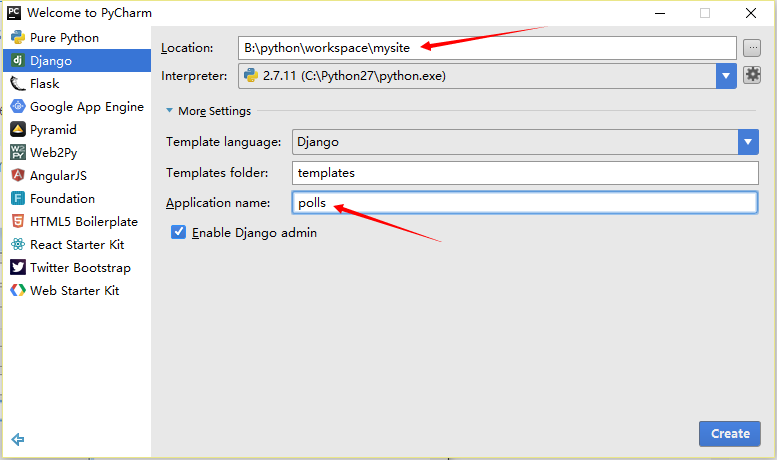Choose React Starter Kit project type
Screen dimensions: 777x460
point(77,244)
